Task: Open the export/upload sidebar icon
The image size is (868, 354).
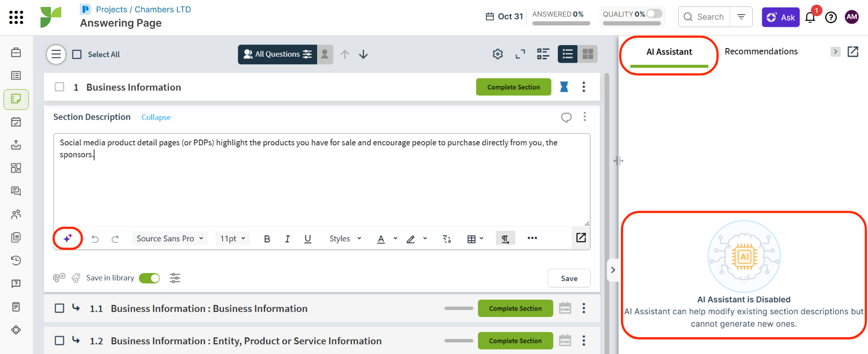Action: tap(16, 145)
